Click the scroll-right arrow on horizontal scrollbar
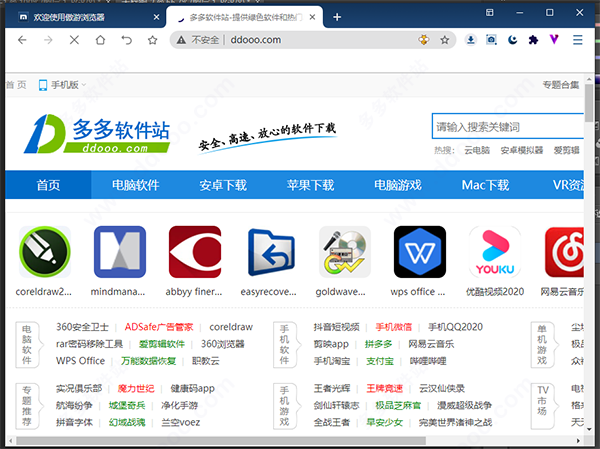This screenshot has height=449, width=600. click(579, 441)
